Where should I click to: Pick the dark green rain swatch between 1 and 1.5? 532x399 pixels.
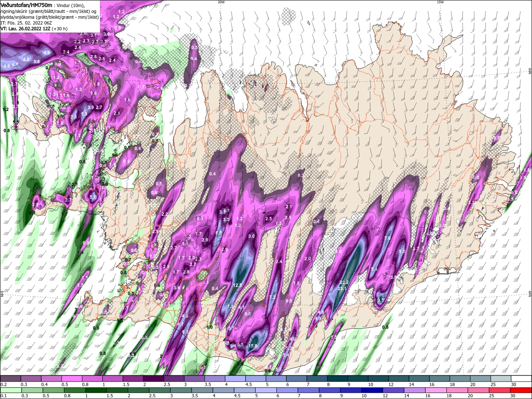[x=96, y=390]
